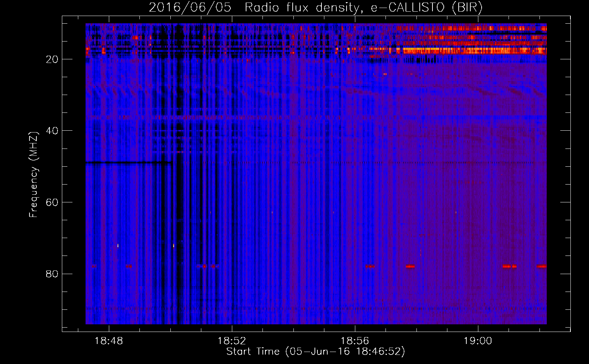
Task: Click the '18:48' time tick label
Action: [x=109, y=341]
